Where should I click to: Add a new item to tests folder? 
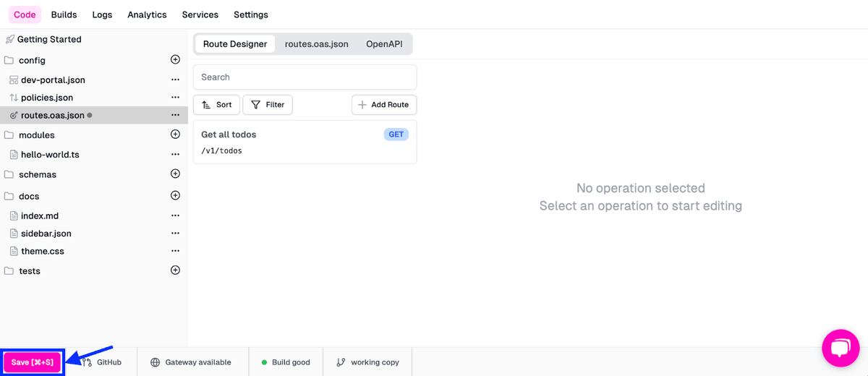tap(175, 270)
